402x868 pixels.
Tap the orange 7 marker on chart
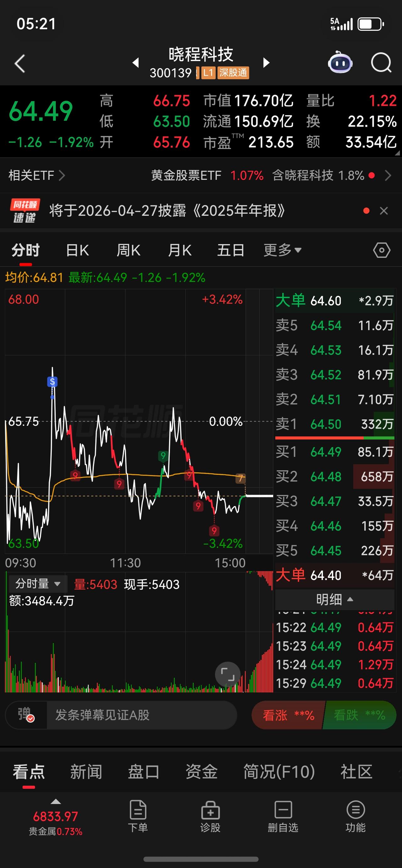(x=240, y=478)
